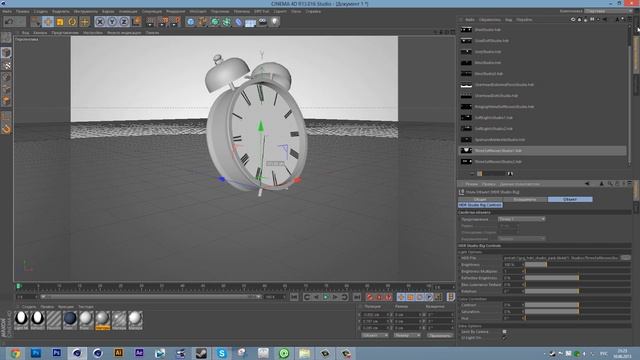Adjust the Brightness slider
This screenshot has height=360, width=640.
(578, 264)
